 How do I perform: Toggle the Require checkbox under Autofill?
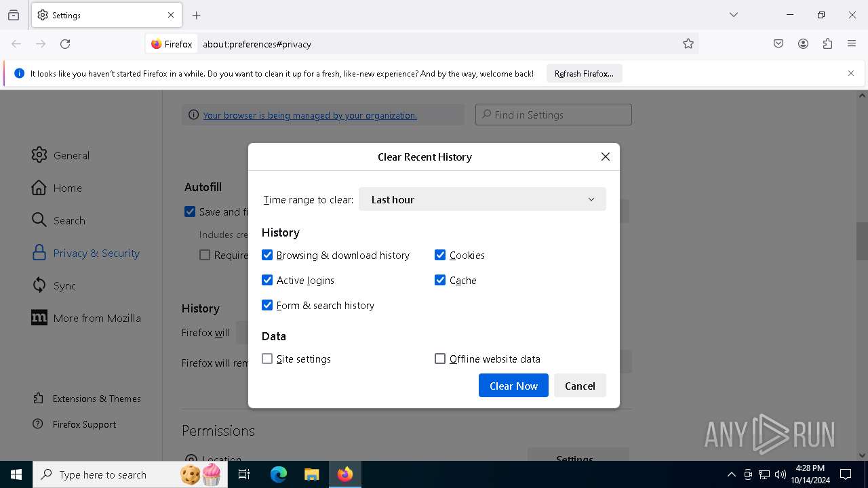205,255
